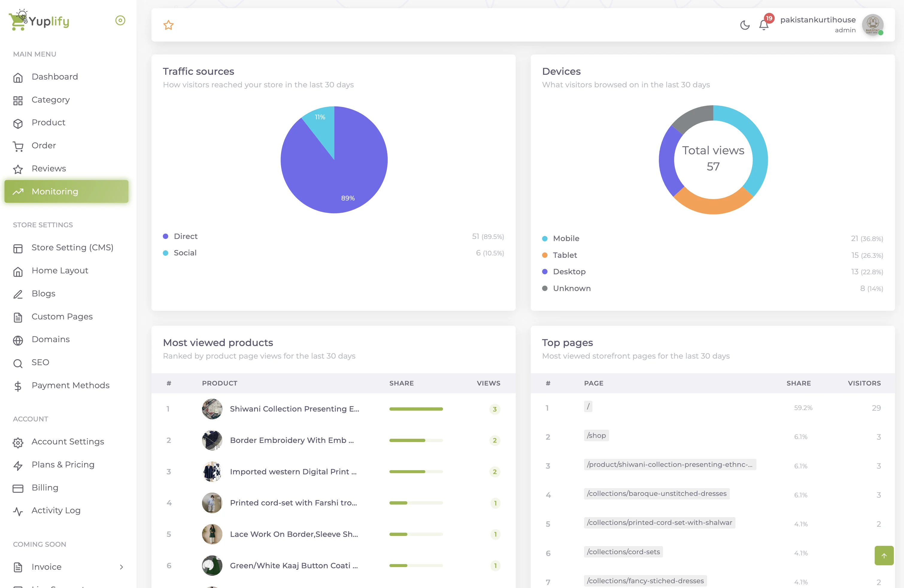
Task: Toggle dark mode with moon icon
Action: pyautogui.click(x=745, y=25)
